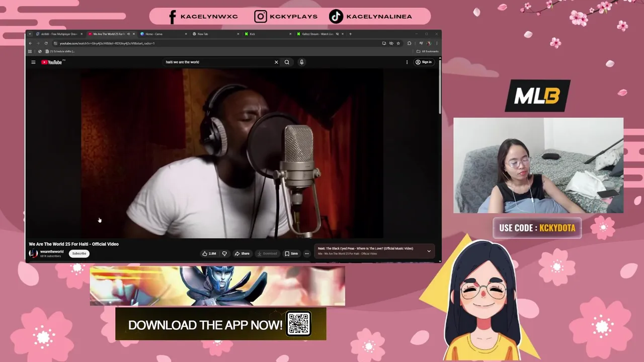Click the Facebook icon in overlay banner
This screenshot has width=644, height=362.
point(173,17)
